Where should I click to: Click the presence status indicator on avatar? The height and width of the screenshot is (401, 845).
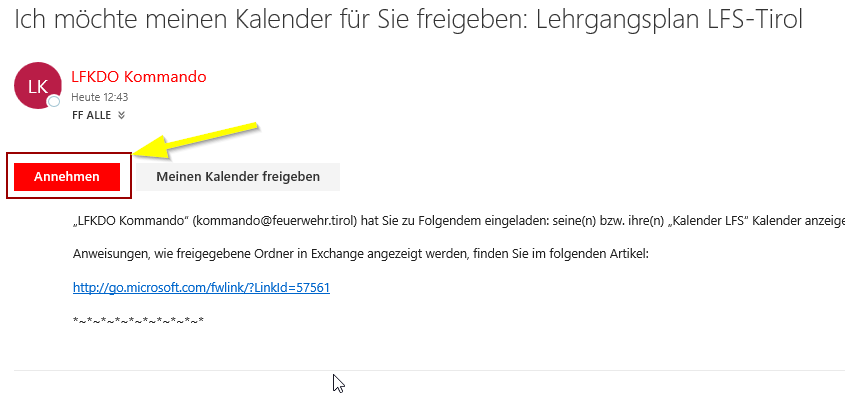(53, 102)
